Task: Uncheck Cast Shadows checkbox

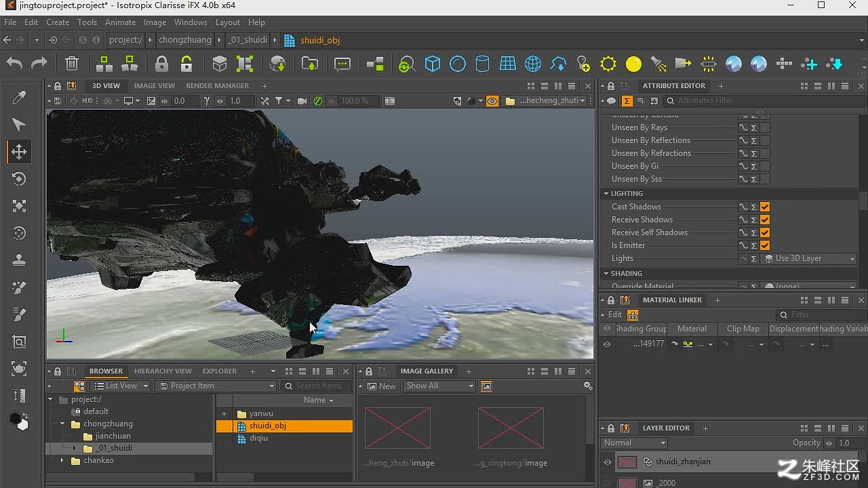Action: pos(765,207)
